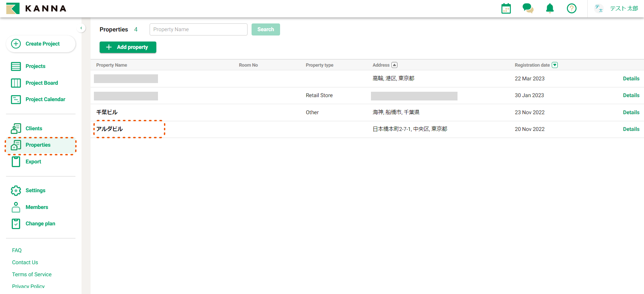Click the language translate icon
The height and width of the screenshot is (294, 644).
[x=599, y=9]
